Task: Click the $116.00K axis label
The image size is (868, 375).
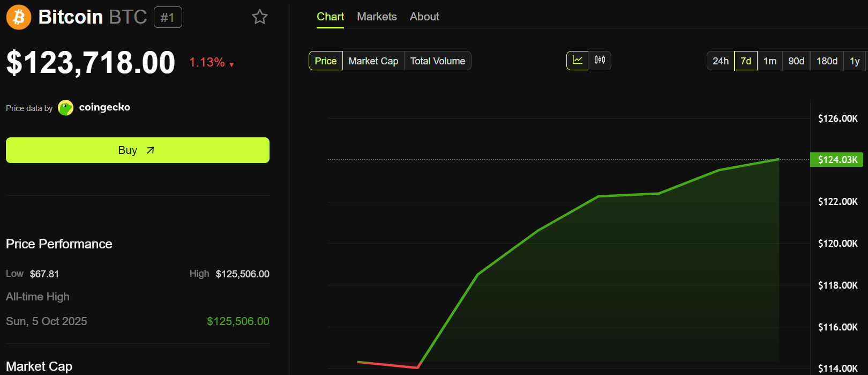Action: [x=837, y=327]
